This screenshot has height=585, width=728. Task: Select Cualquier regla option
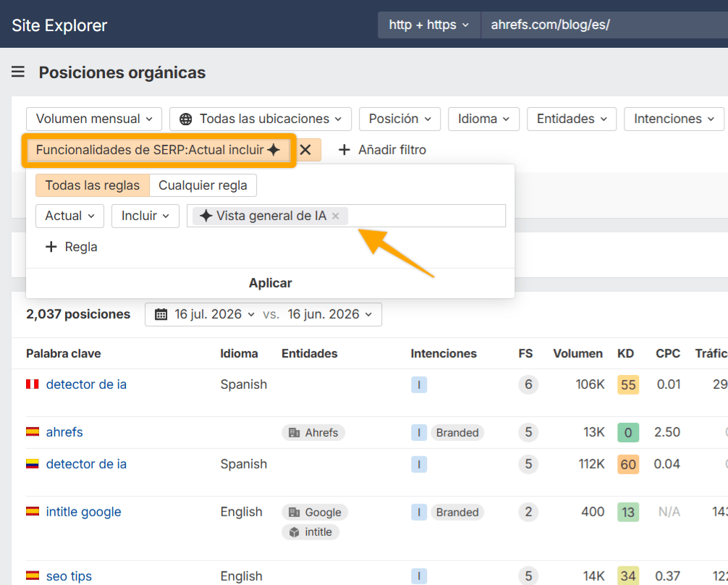203,185
